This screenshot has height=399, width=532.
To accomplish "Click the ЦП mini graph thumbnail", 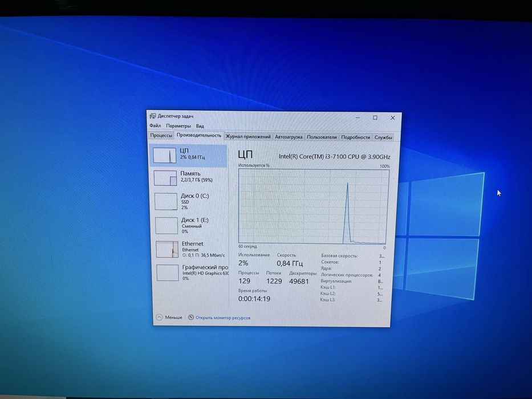I will (164, 155).
